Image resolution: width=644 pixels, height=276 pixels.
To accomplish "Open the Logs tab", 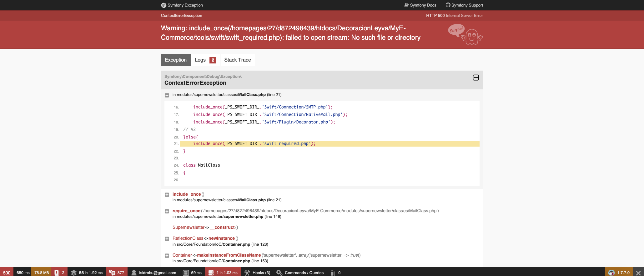I will pos(205,60).
